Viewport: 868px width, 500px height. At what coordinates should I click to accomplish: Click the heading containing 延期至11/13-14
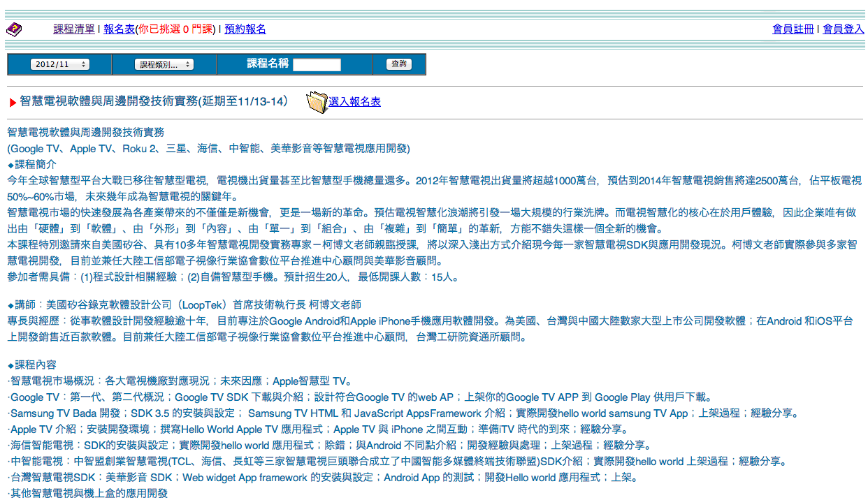154,102
